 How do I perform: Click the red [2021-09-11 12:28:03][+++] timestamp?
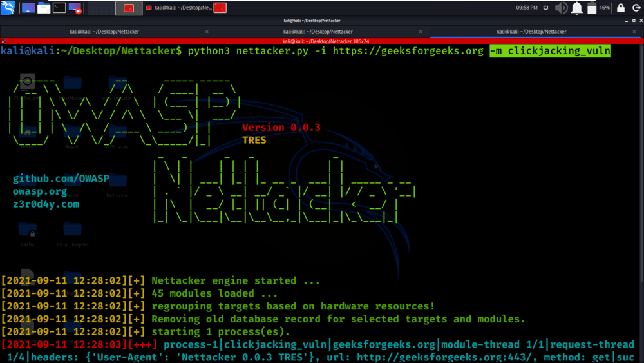click(x=79, y=344)
